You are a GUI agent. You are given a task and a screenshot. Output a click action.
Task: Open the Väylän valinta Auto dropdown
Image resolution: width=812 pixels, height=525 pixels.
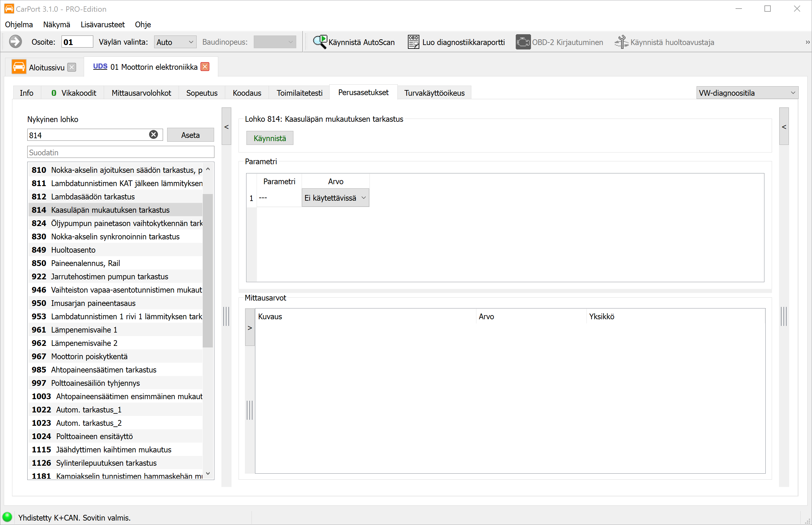pyautogui.click(x=175, y=42)
